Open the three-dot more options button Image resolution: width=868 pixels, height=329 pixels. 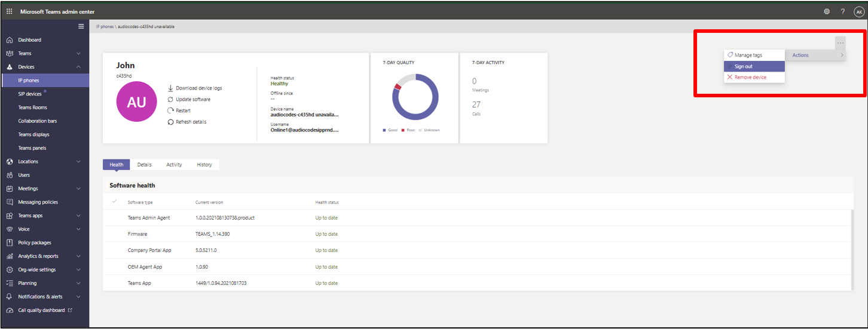click(x=840, y=43)
